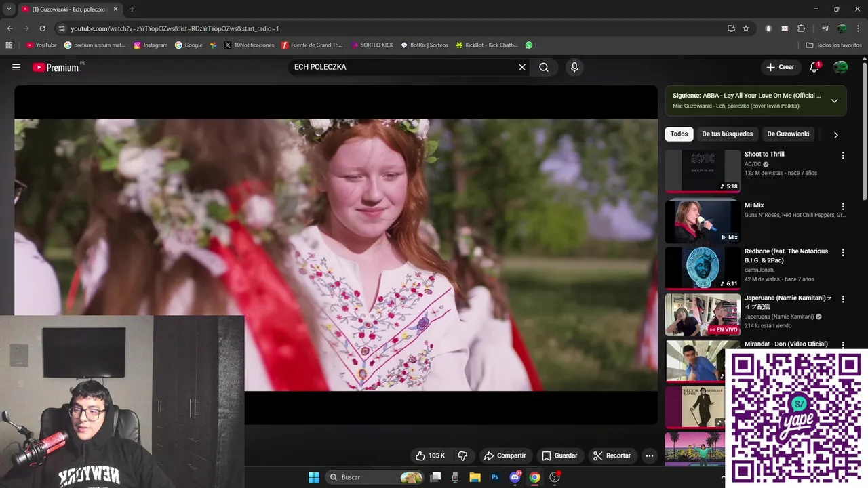Go back in browser history
The image size is (868, 488).
(x=10, y=28)
